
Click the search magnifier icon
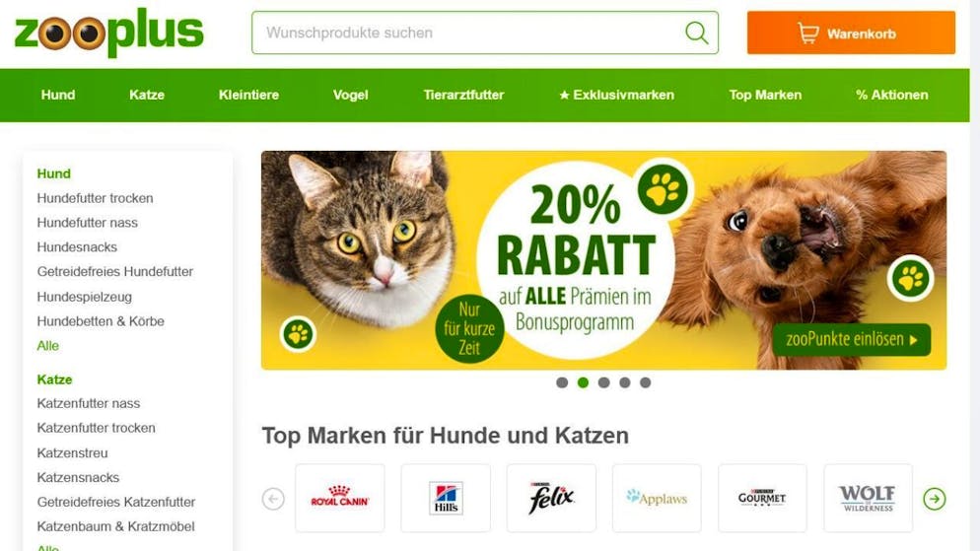click(696, 33)
